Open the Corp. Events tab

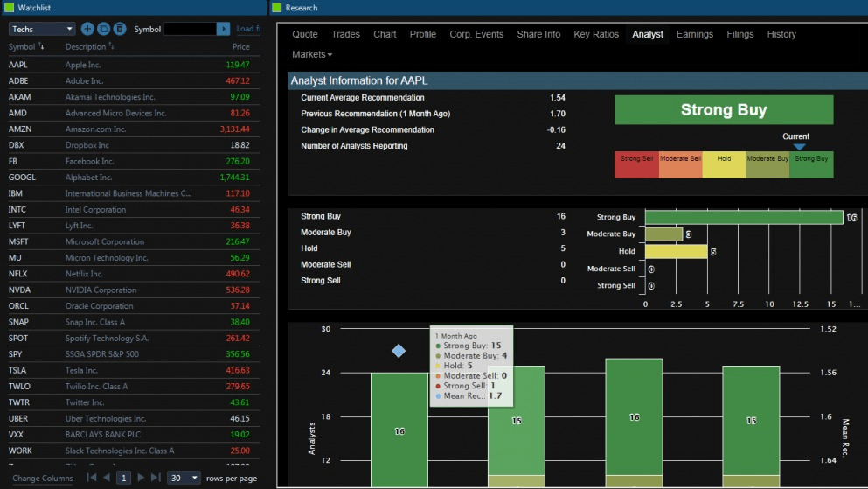pos(476,34)
